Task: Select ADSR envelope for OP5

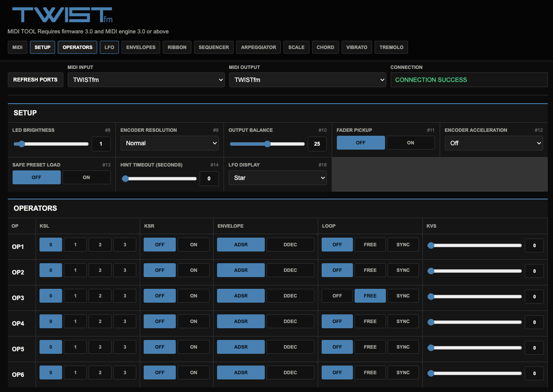Action: point(241,347)
